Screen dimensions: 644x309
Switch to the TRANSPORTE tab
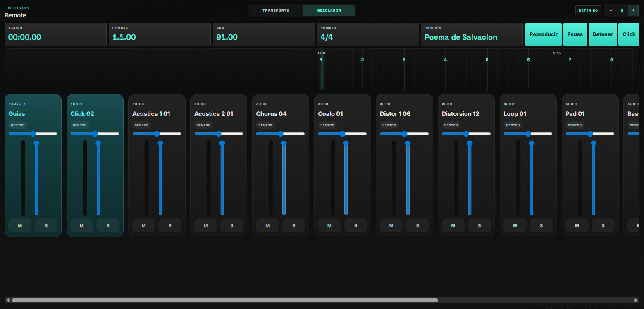276,10
